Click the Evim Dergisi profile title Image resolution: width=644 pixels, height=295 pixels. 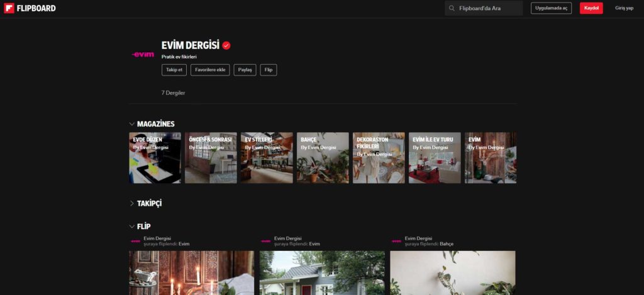point(191,45)
